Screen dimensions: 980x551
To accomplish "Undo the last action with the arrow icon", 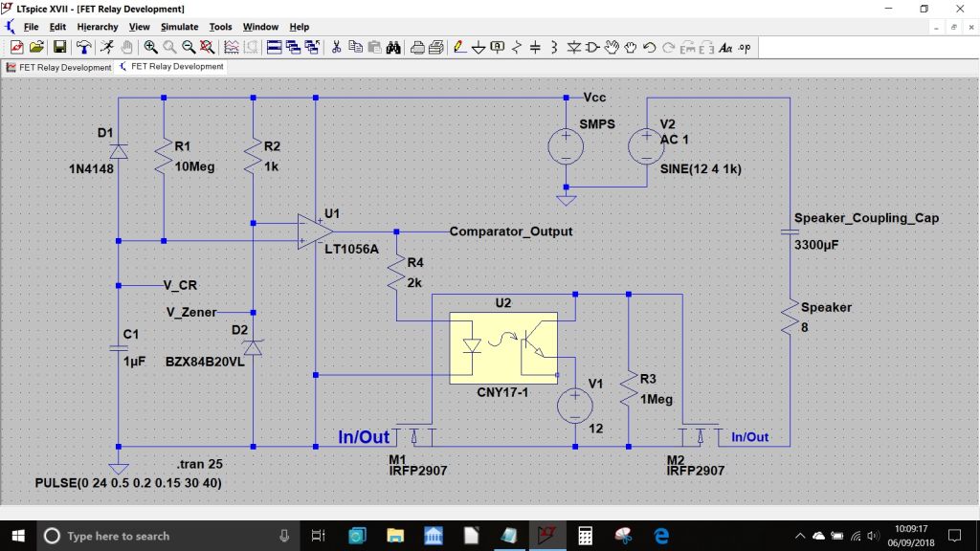I will point(650,48).
